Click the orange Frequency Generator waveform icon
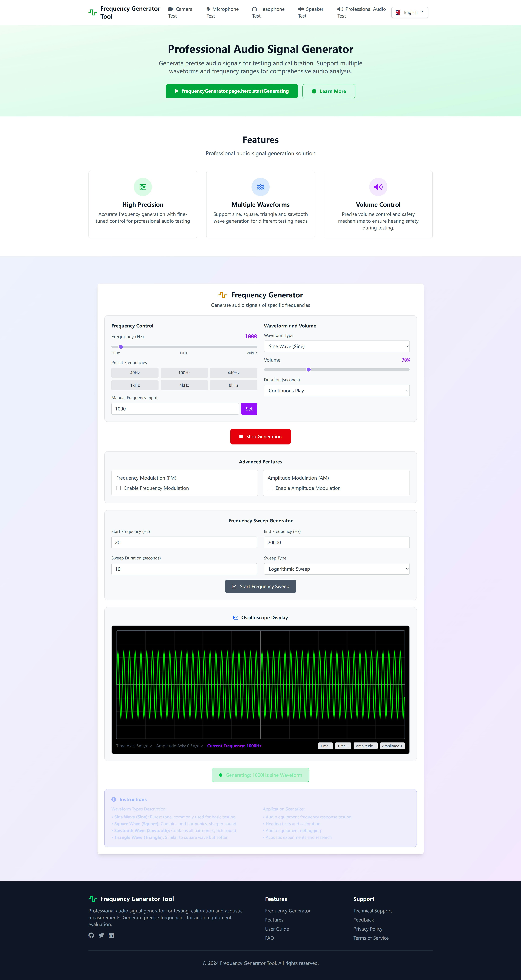This screenshot has height=980, width=521. (x=222, y=295)
